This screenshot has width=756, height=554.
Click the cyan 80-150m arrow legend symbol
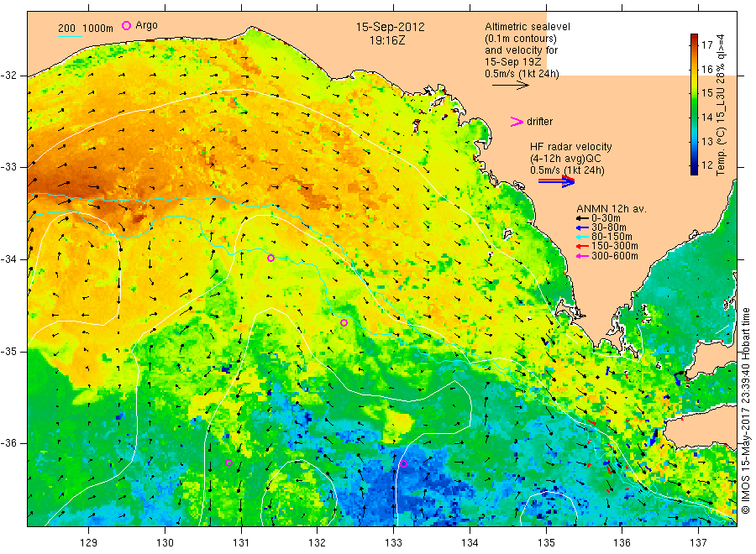(x=582, y=237)
